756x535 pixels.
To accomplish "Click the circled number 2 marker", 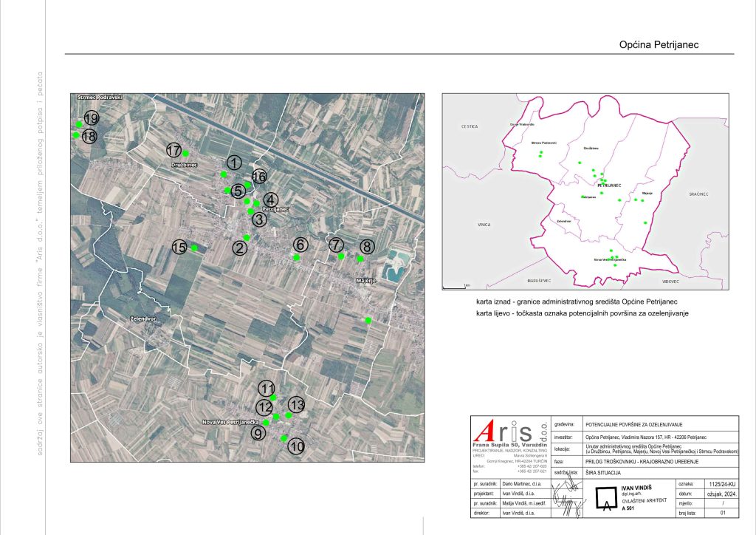I will 239,248.
